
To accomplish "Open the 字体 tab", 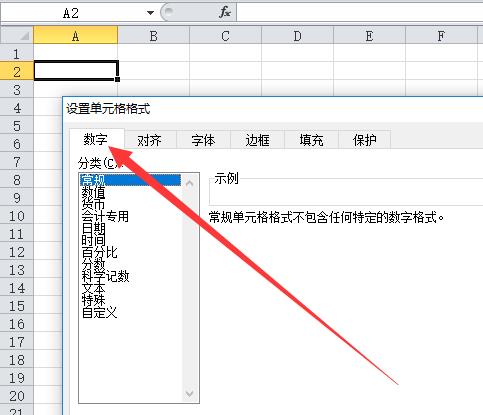I will pos(203,140).
